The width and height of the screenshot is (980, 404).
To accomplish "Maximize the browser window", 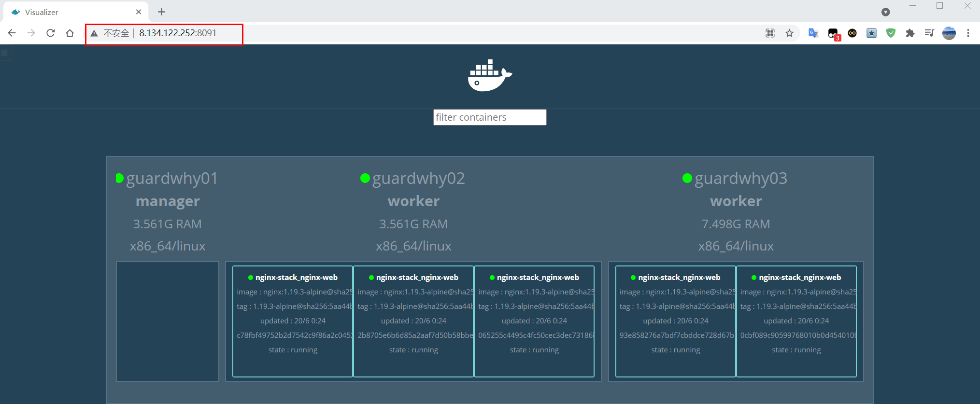I will coord(939,6).
